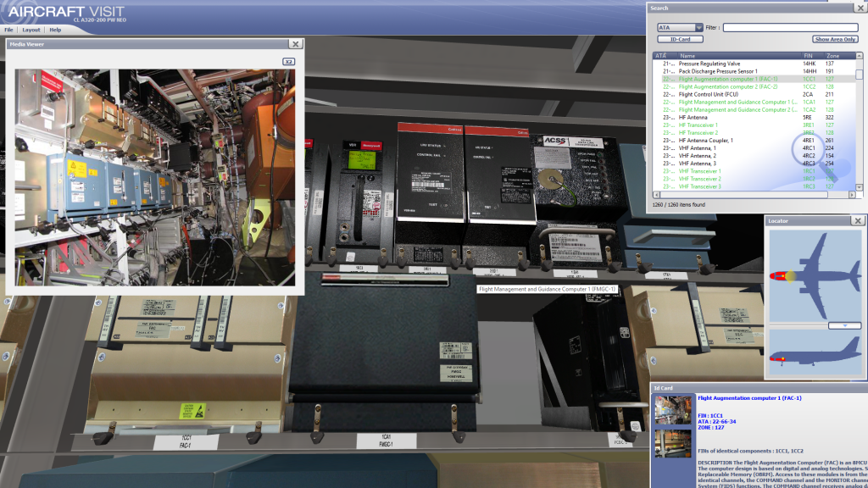Click the Flight Augmentation computer 1 Id Card title

[x=749, y=398]
